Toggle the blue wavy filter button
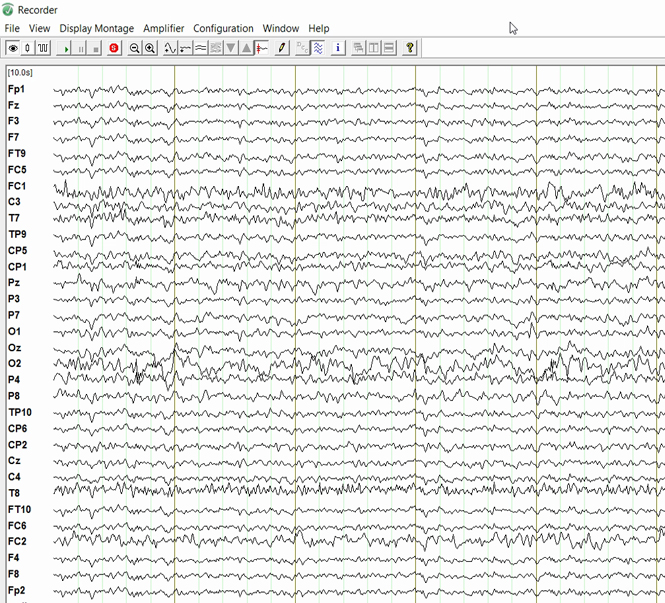The height and width of the screenshot is (603, 665). 317,48
